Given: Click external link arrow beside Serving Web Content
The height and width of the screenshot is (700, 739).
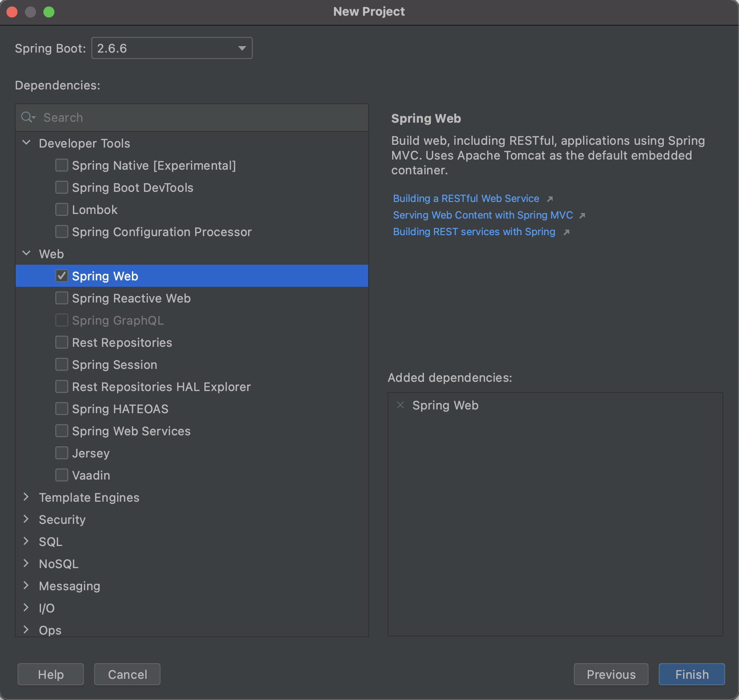Looking at the screenshot, I should (582, 216).
